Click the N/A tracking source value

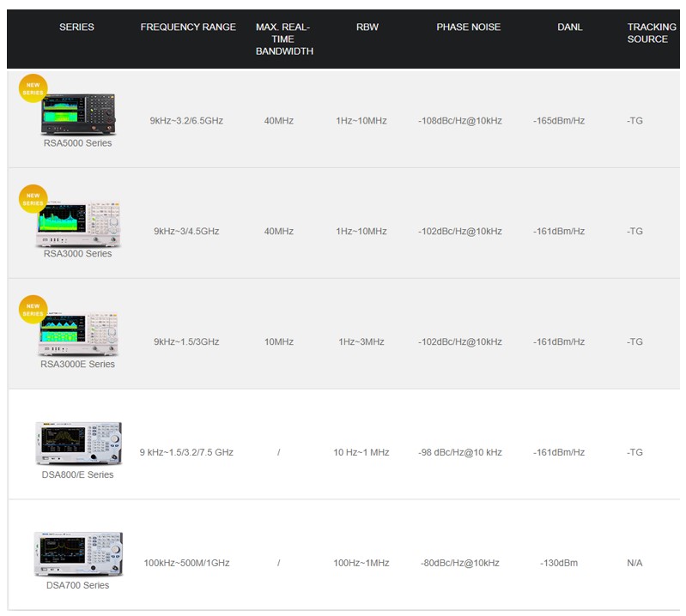[634, 563]
